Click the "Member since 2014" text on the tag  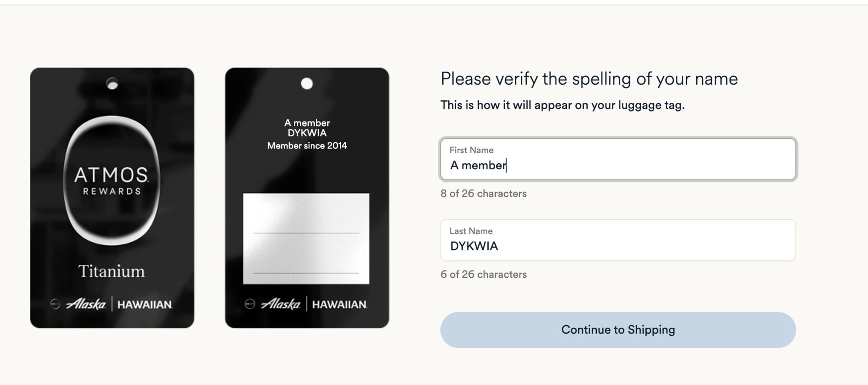pos(307,146)
